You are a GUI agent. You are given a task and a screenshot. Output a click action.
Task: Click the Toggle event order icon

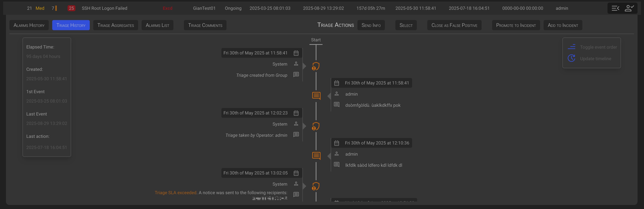572,47
